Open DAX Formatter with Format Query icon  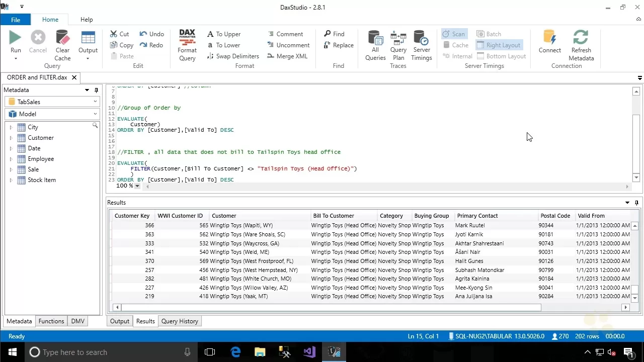coord(187,44)
